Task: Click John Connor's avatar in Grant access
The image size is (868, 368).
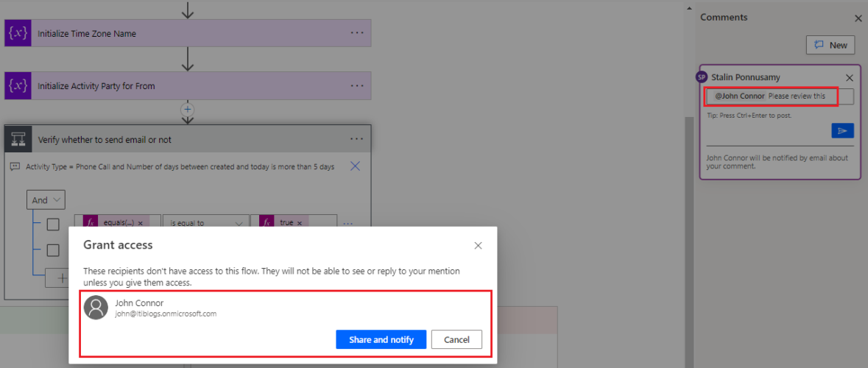Action: [96, 307]
